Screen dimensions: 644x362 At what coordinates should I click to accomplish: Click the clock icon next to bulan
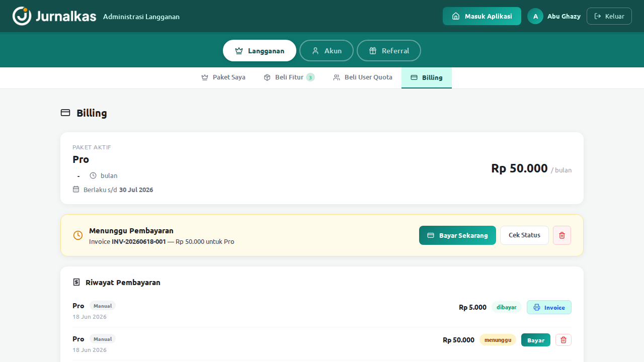coord(93,175)
